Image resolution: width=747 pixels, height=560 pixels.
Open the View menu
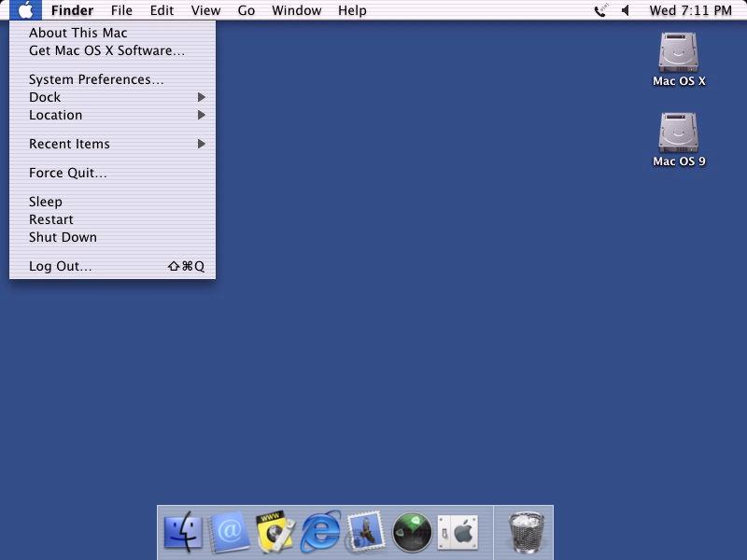(x=205, y=10)
